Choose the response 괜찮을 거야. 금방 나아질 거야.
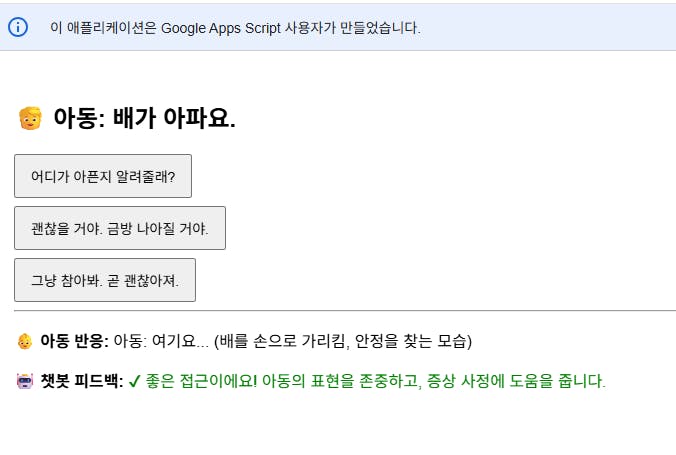 click(120, 228)
